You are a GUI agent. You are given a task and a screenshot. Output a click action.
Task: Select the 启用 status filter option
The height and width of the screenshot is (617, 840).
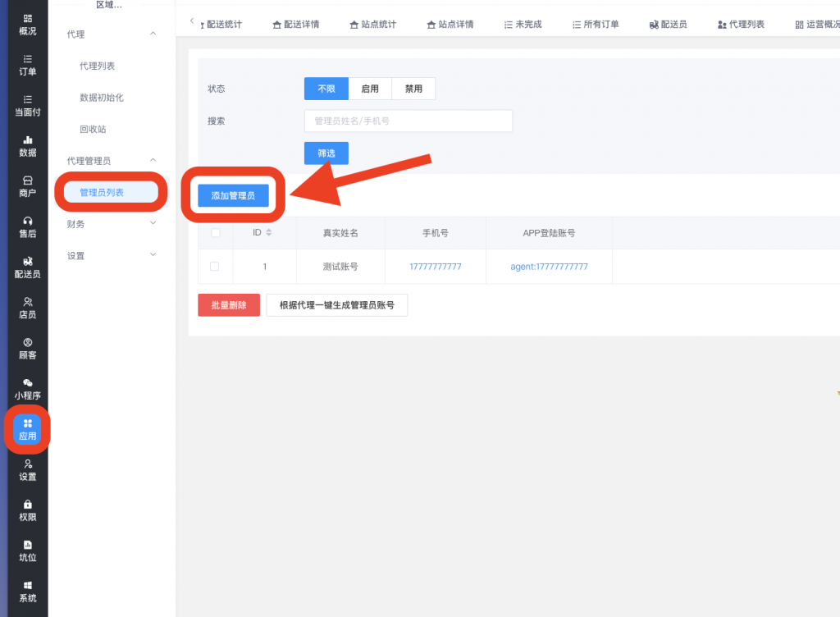(370, 89)
